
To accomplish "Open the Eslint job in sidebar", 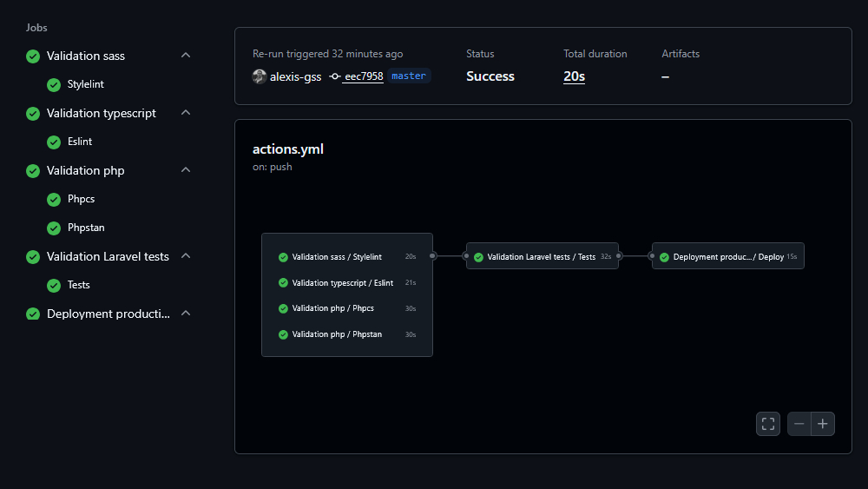I will (x=80, y=142).
